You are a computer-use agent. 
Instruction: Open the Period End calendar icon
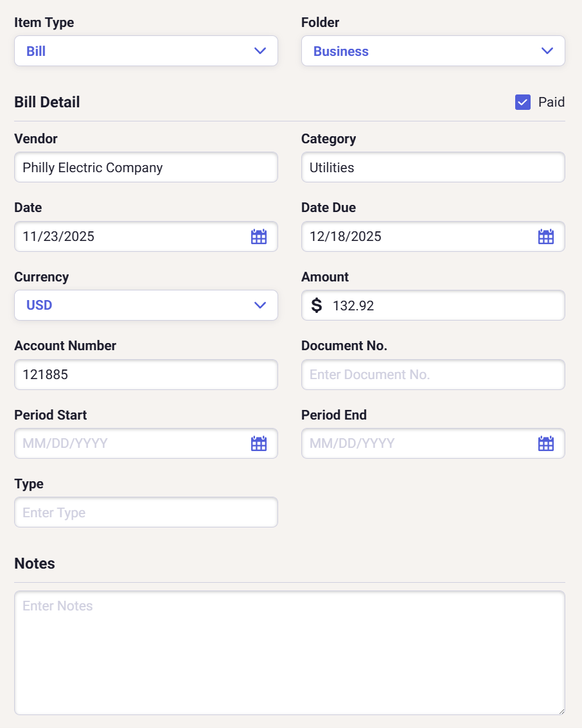[545, 443]
